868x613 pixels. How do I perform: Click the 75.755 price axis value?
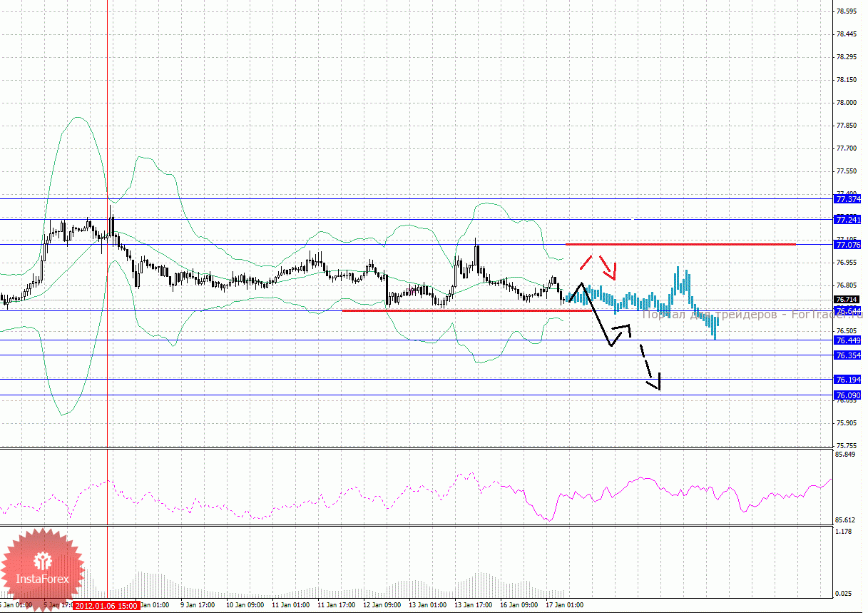click(x=847, y=446)
